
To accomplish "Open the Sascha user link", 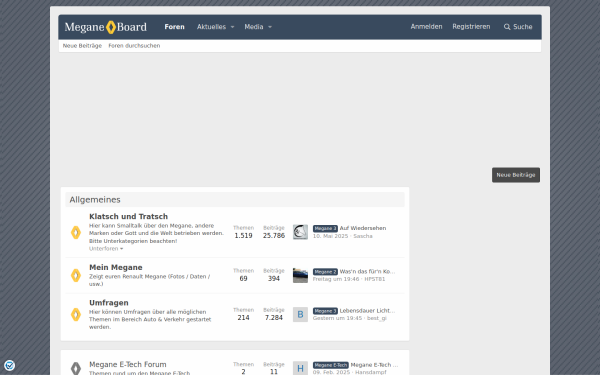I will [363, 236].
